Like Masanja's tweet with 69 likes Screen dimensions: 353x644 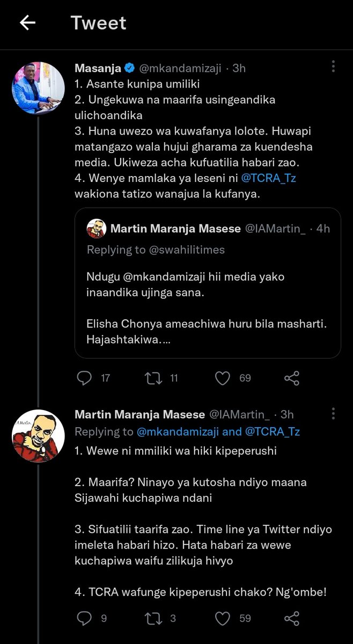[x=223, y=378]
